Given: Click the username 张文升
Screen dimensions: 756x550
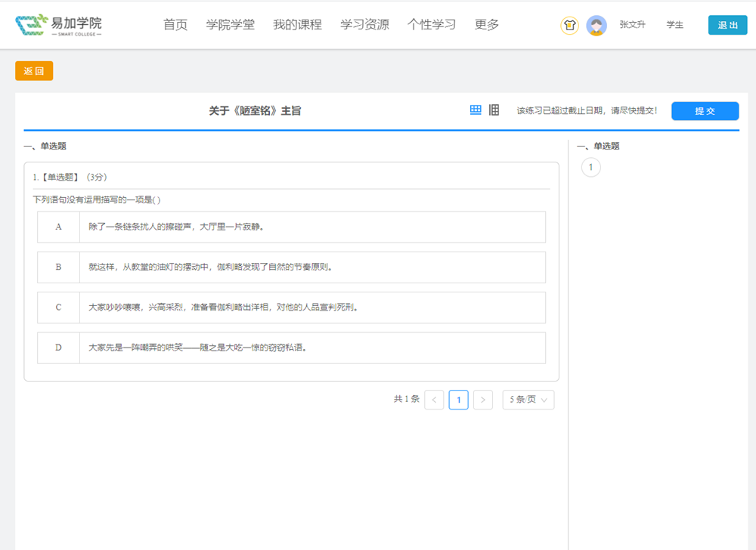Looking at the screenshot, I should tap(632, 25).
